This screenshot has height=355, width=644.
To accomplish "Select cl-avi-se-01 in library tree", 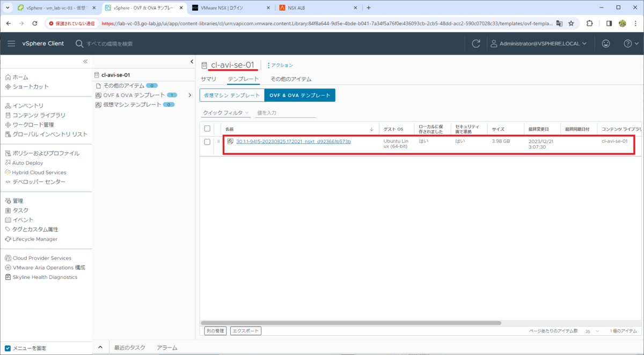I will [x=112, y=76].
